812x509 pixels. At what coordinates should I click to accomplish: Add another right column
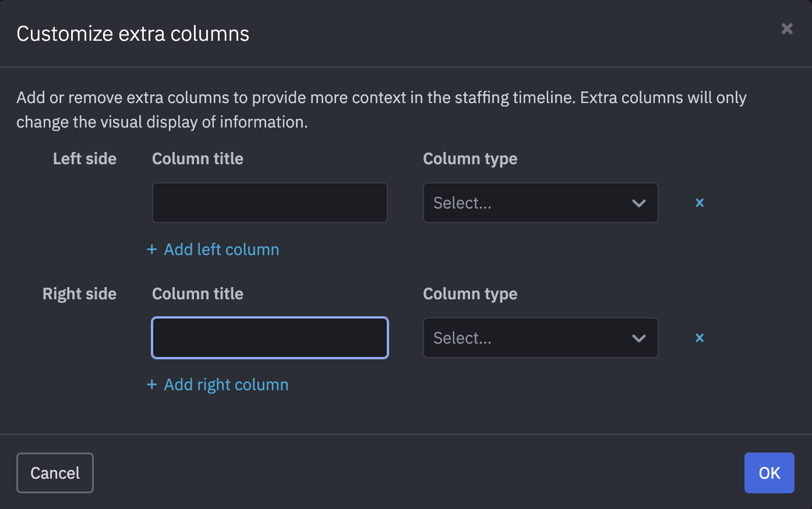point(226,384)
